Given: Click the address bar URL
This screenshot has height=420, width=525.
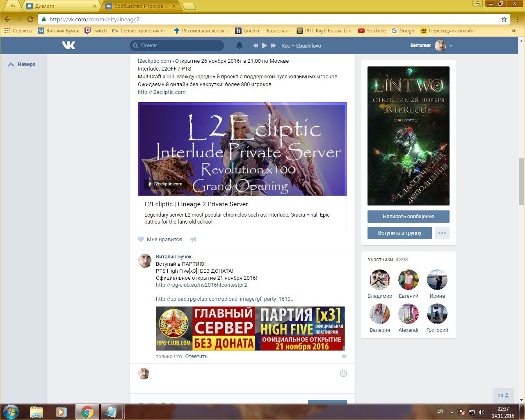Looking at the screenshot, I should pos(94,19).
